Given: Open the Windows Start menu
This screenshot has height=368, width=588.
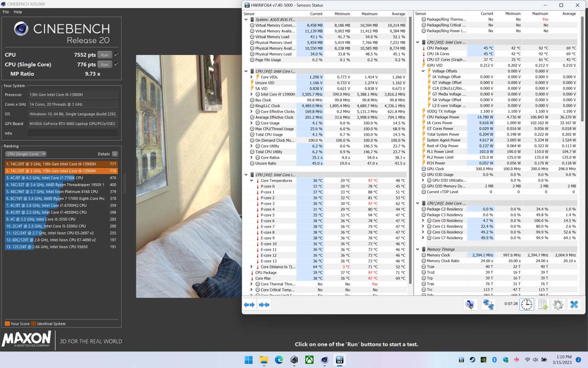Looking at the screenshot, I should tap(249, 360).
